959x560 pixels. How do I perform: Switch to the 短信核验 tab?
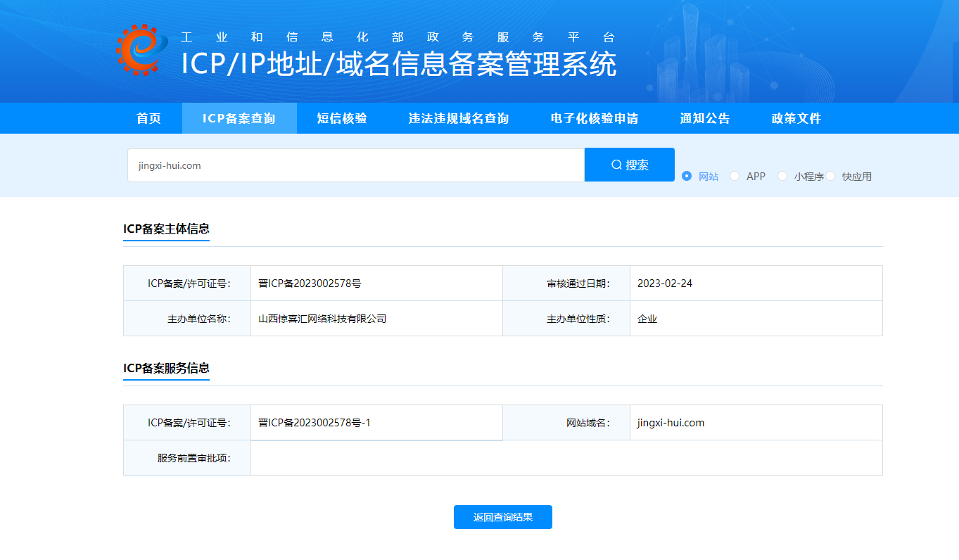point(342,118)
